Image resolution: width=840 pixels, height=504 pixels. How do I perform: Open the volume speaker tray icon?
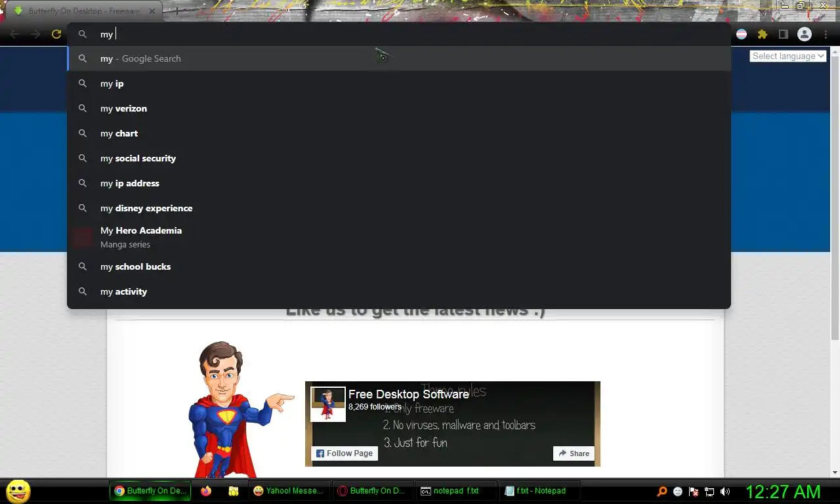point(725,492)
